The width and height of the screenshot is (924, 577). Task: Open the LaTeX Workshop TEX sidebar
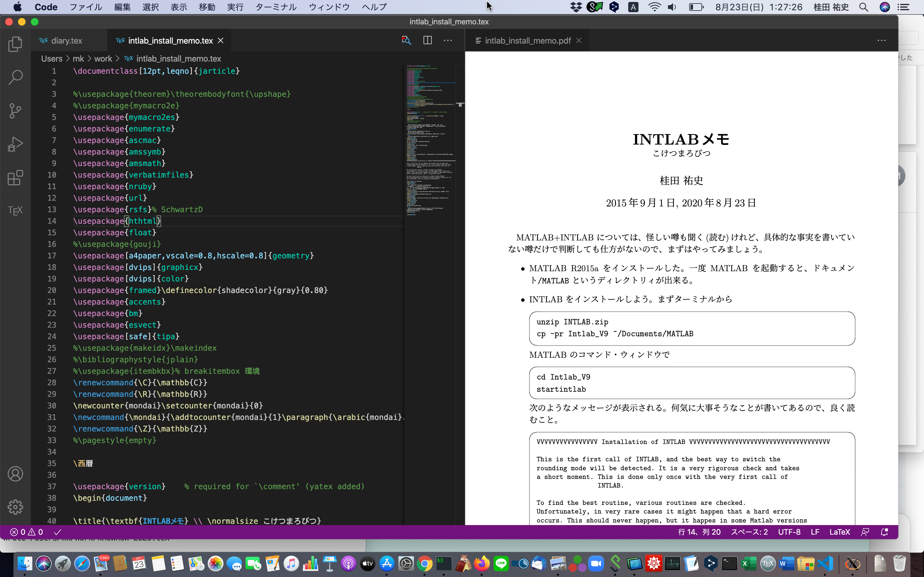[15, 210]
